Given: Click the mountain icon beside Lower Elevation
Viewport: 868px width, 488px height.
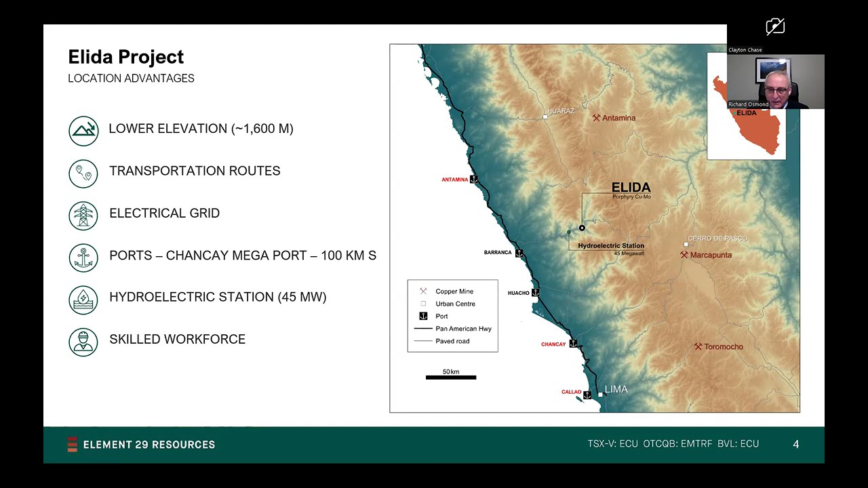Looking at the screenshot, I should tap(83, 130).
